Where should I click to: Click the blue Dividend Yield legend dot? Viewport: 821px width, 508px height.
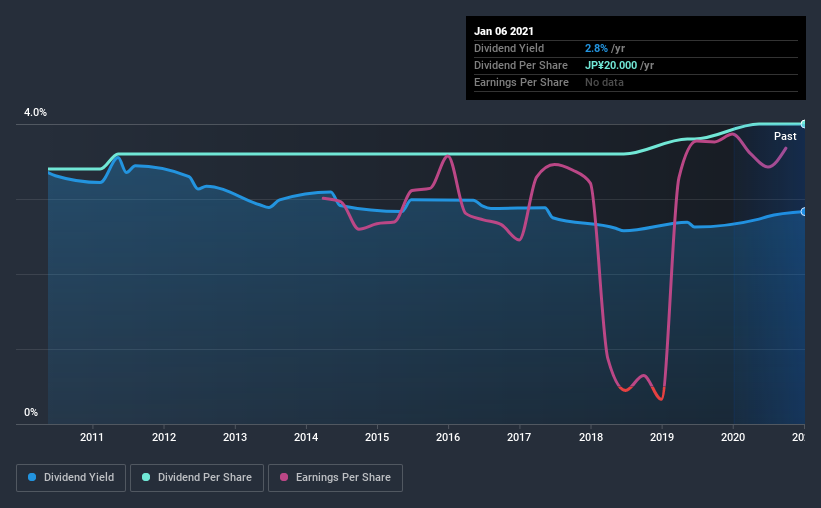[32, 477]
